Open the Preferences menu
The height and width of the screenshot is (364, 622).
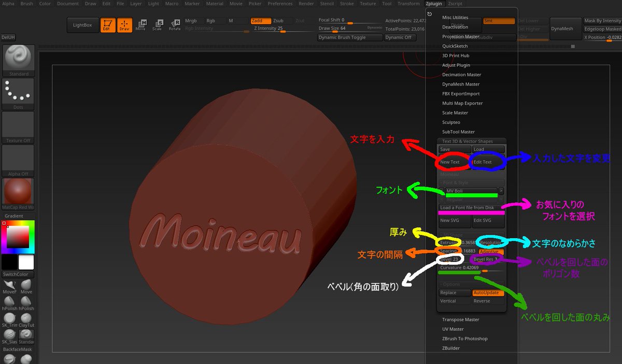click(x=280, y=4)
